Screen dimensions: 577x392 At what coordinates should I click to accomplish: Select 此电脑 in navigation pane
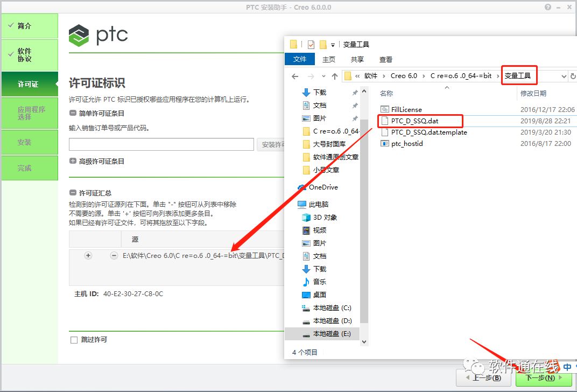[x=313, y=204]
